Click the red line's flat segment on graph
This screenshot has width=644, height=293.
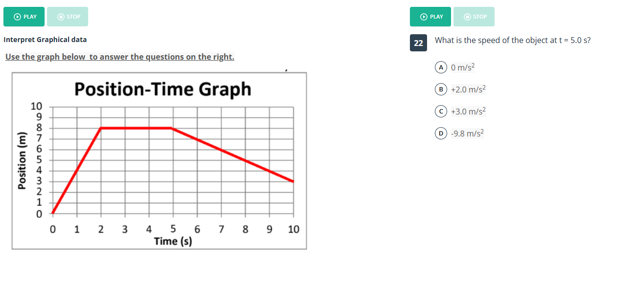click(x=136, y=128)
